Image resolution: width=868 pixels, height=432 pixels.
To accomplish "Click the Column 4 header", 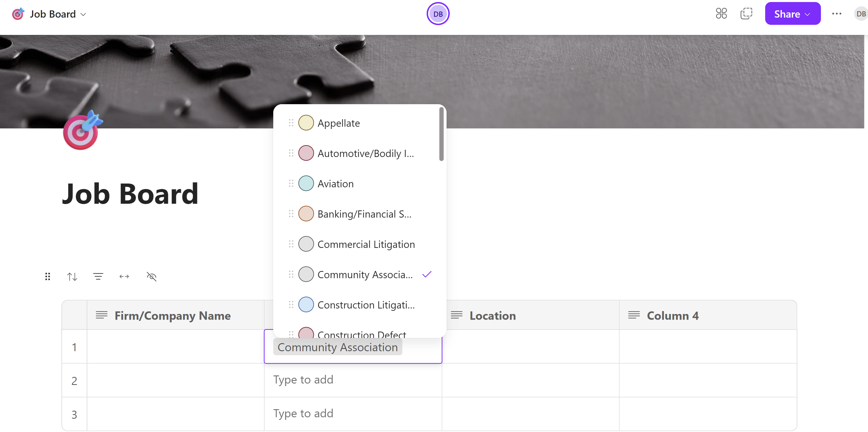I will (x=672, y=315).
